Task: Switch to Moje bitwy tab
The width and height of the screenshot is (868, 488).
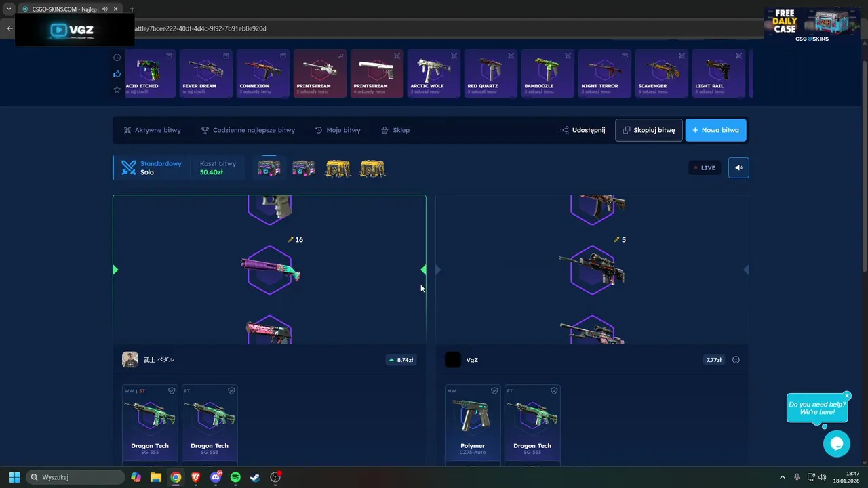Action: (x=338, y=130)
